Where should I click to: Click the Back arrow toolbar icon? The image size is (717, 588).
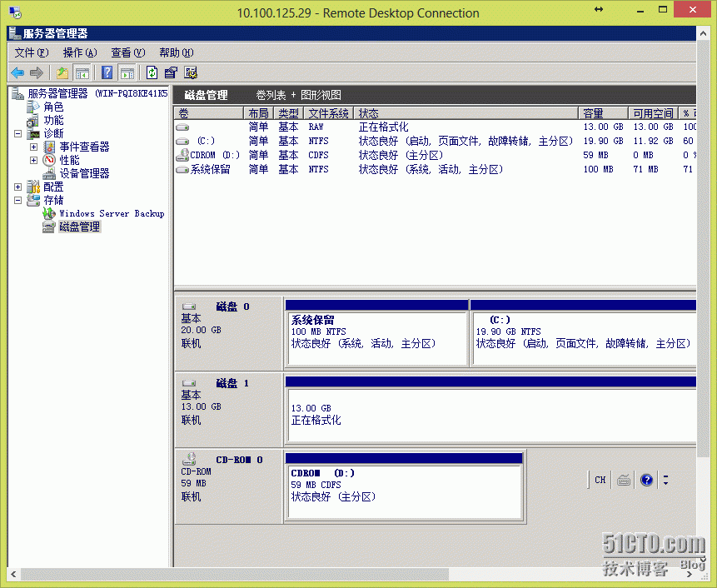point(17,72)
